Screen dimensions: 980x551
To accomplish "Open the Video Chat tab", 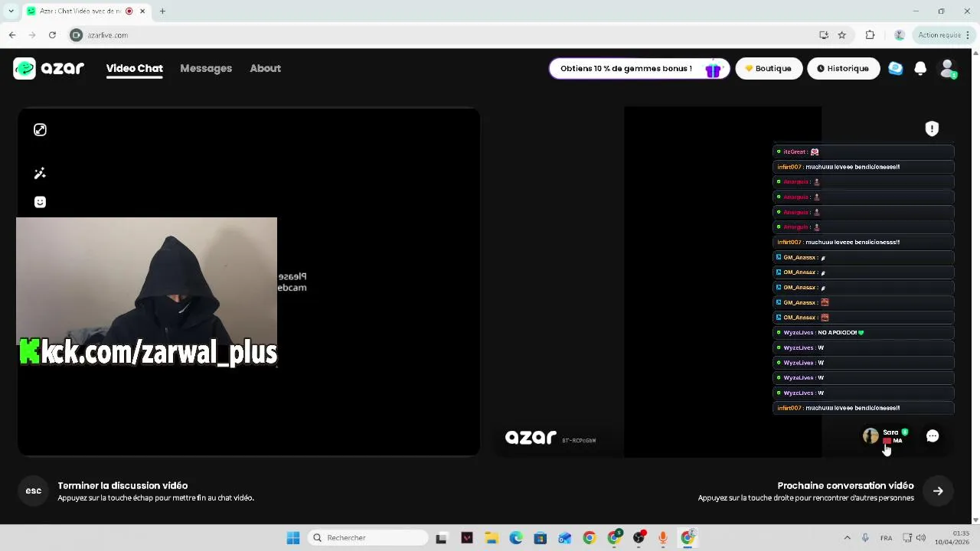I will click(134, 68).
